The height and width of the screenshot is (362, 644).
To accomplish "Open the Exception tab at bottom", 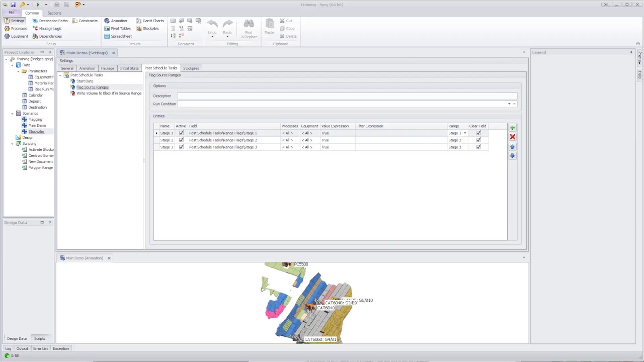I will (61, 348).
